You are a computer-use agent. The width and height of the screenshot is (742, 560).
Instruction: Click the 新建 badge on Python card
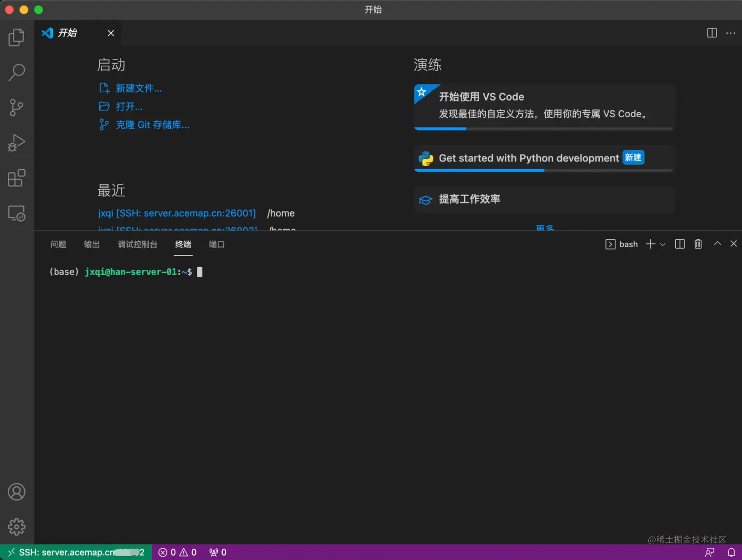pyautogui.click(x=633, y=157)
